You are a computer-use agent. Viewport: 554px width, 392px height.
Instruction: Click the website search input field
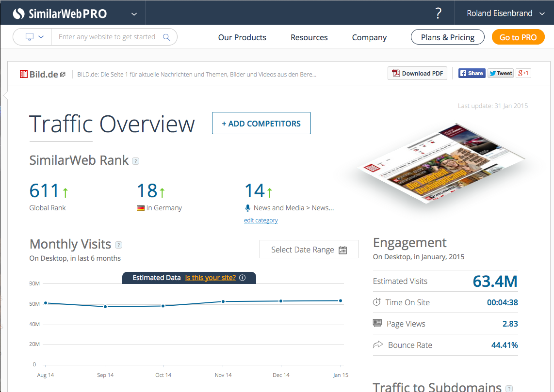pos(107,37)
